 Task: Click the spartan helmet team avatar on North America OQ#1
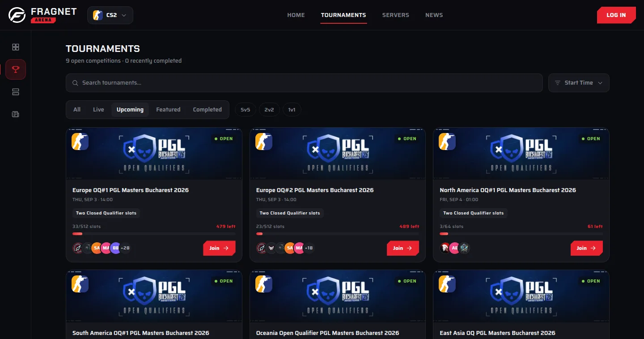[445, 248]
